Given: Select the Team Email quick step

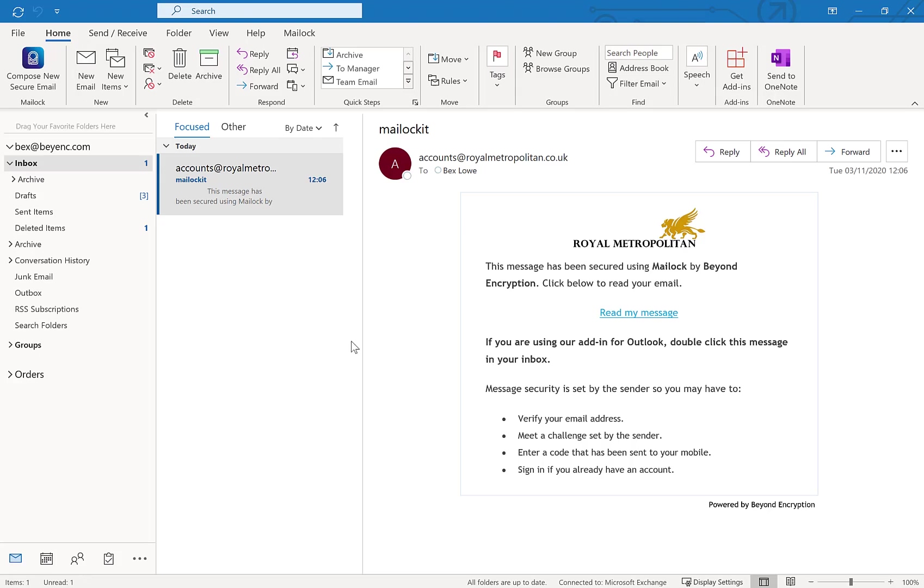Looking at the screenshot, I should pyautogui.click(x=362, y=82).
